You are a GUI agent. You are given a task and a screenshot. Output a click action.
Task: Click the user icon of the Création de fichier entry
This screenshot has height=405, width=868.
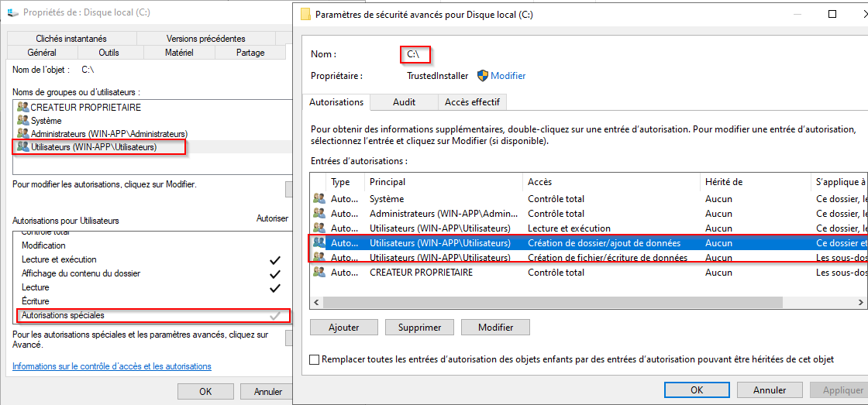pyautogui.click(x=319, y=257)
